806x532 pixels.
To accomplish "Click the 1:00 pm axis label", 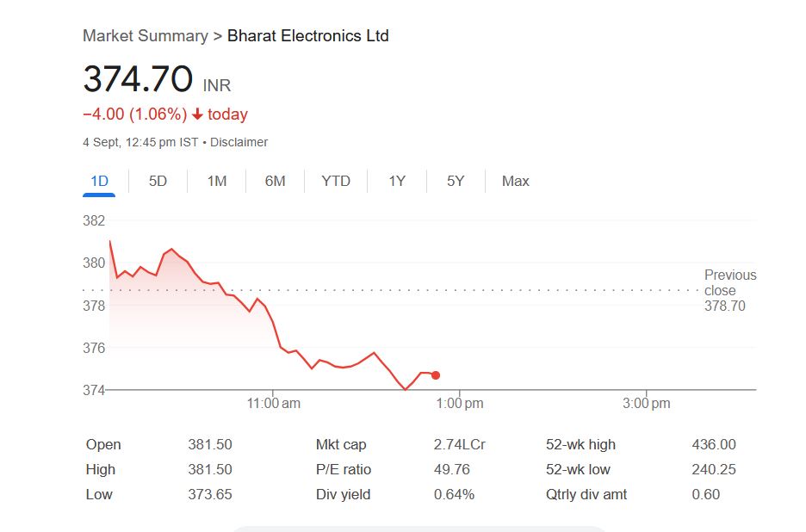I will pyautogui.click(x=460, y=403).
